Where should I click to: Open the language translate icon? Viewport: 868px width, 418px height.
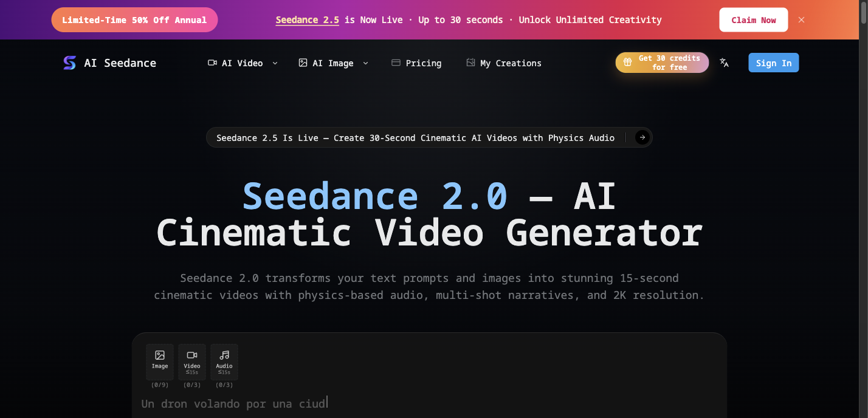[724, 63]
